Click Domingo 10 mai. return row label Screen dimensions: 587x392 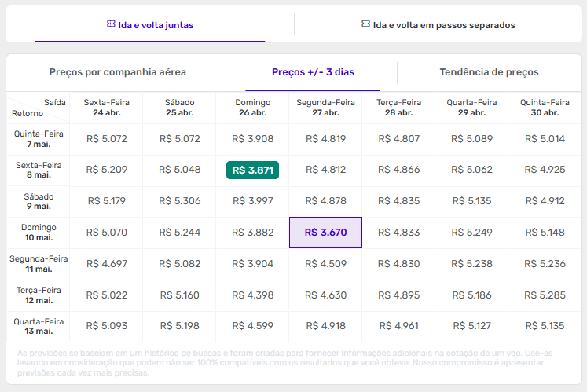(x=39, y=233)
